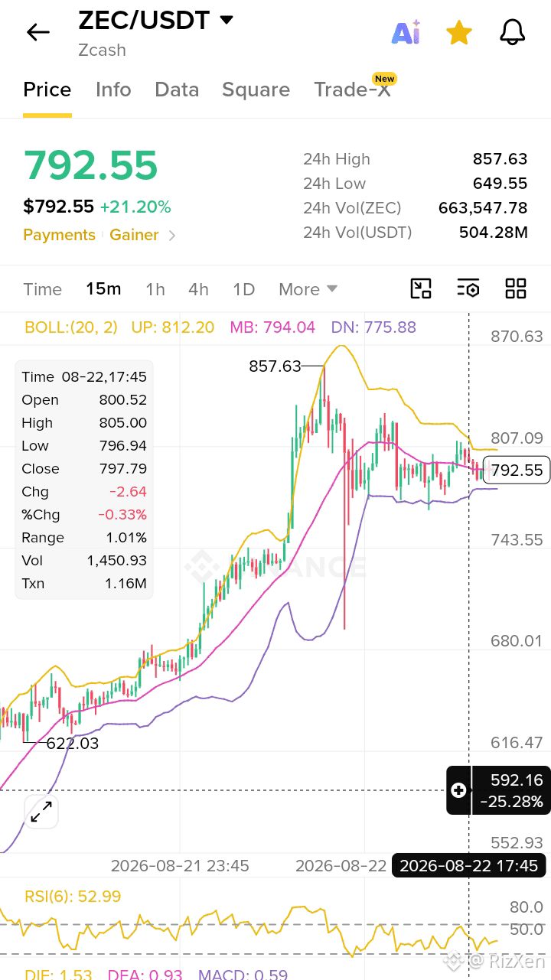Image resolution: width=551 pixels, height=980 pixels.
Task: Click the RSI(6): 52.99 indicator label
Action: pyautogui.click(x=73, y=896)
